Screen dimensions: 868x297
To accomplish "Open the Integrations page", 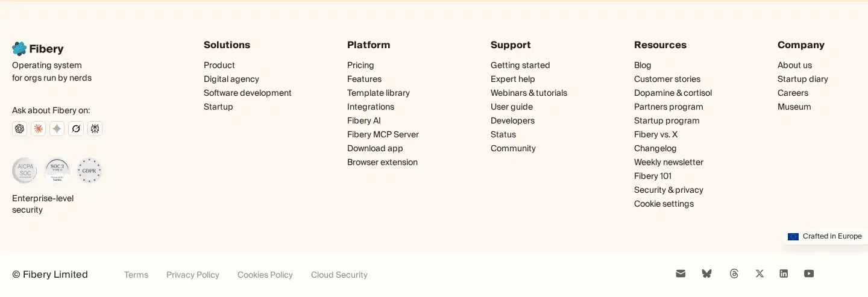I will (371, 107).
